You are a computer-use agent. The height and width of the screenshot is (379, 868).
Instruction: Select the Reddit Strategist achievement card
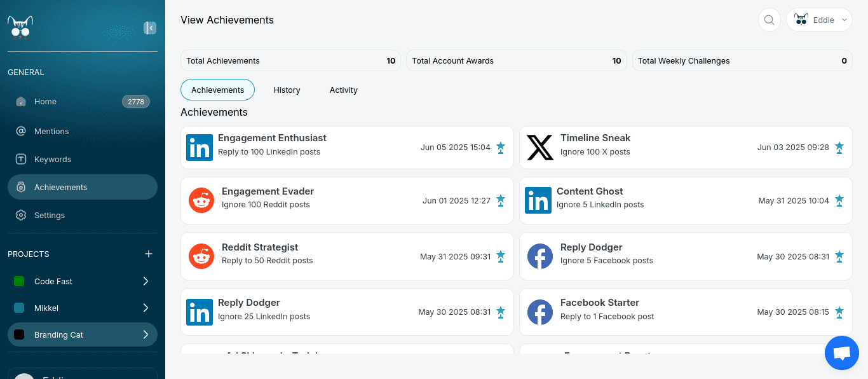coord(347,256)
